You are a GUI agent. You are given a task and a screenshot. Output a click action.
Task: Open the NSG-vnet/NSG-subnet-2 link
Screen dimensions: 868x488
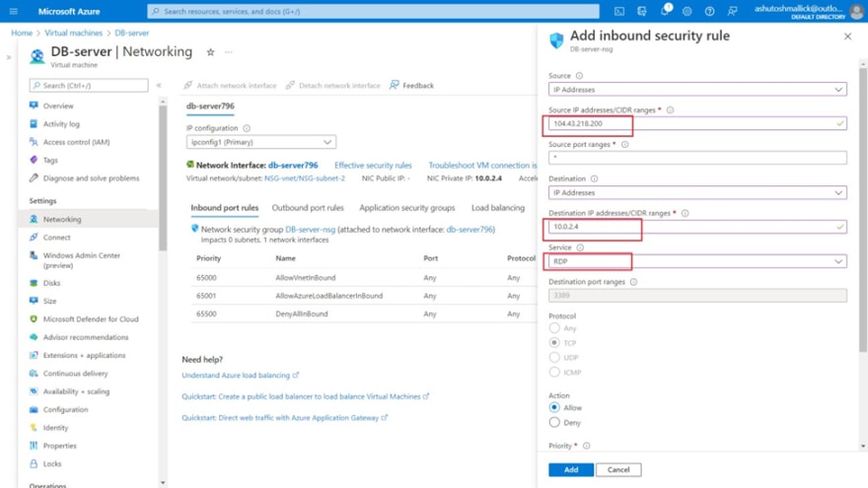tap(305, 178)
